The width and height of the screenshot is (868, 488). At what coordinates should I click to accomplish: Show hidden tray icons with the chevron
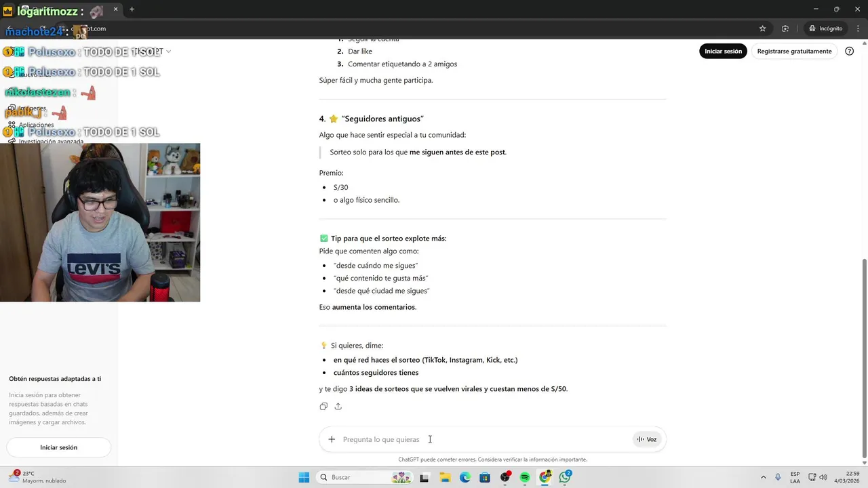(763, 477)
